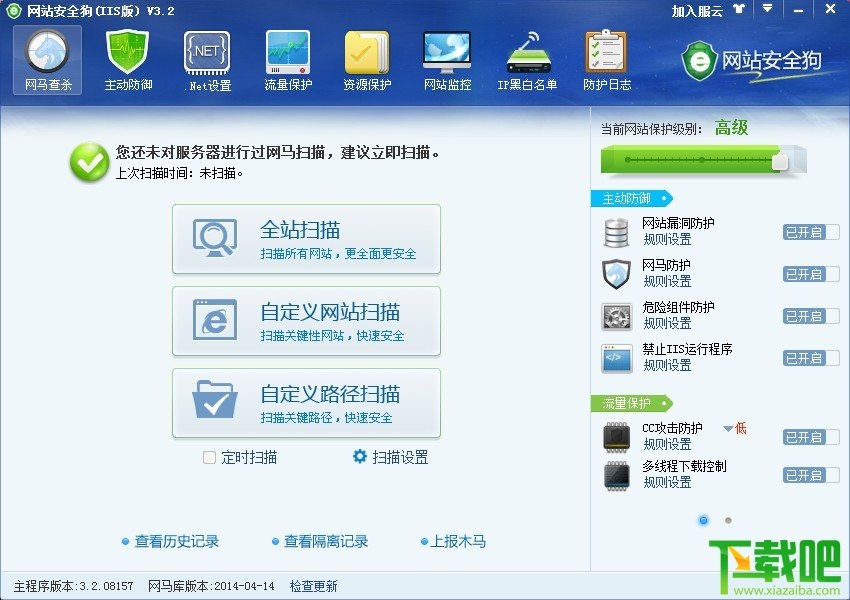Toggle the CC攻击防护 已开启 switch
The height and width of the screenshot is (600, 850).
811,437
